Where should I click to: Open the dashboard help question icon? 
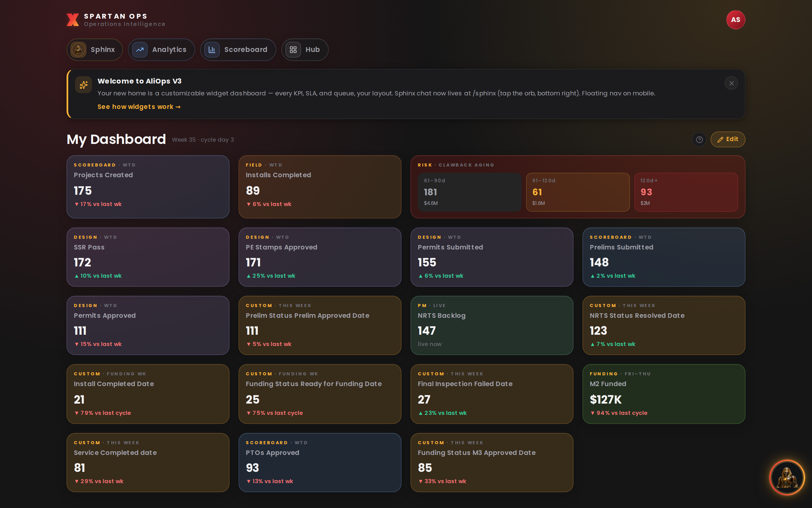(699, 139)
